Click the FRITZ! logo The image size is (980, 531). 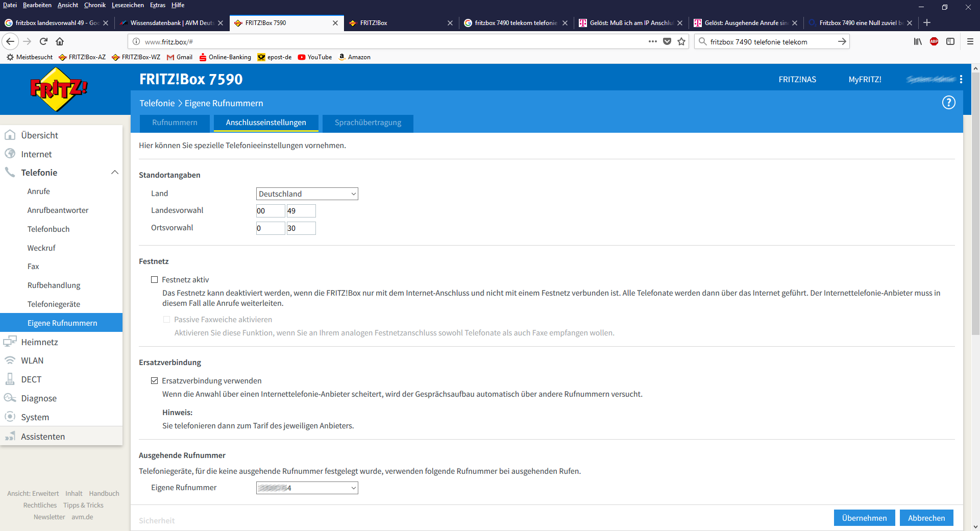[x=59, y=89]
